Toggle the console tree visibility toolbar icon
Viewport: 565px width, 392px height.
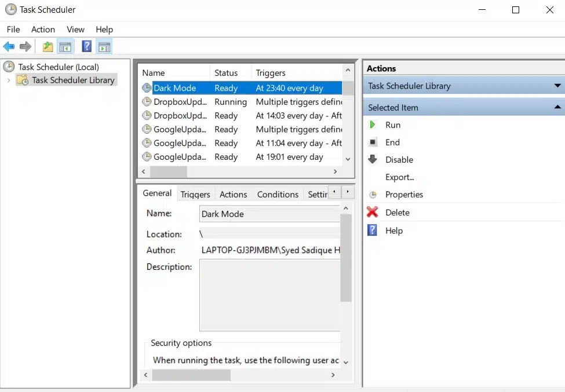(65, 46)
